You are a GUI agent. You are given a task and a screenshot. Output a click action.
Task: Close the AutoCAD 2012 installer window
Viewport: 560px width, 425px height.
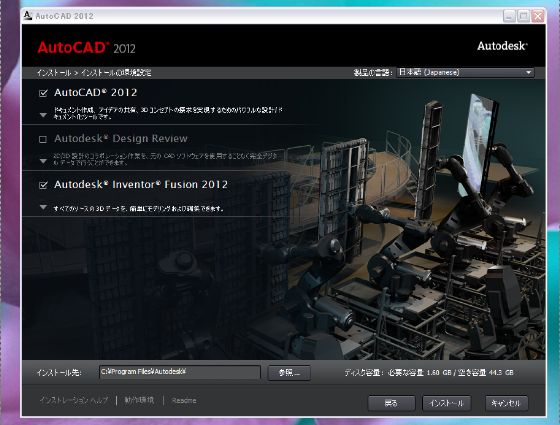[x=538, y=16]
